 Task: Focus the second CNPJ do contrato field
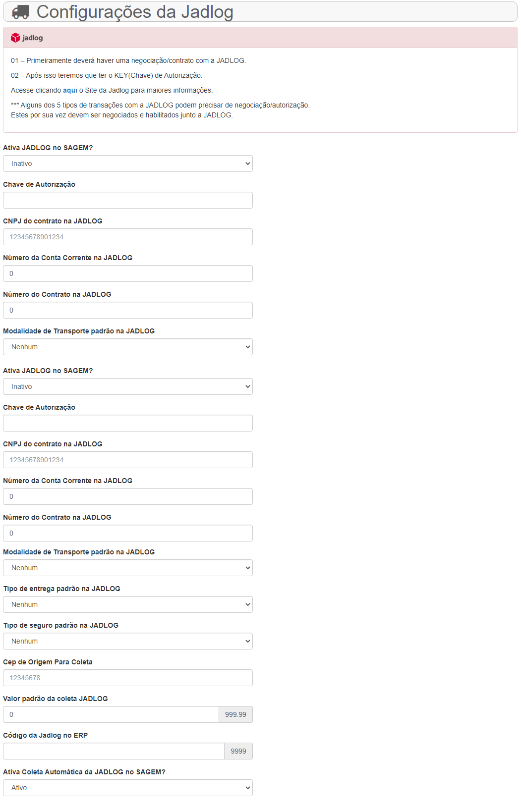click(128, 460)
